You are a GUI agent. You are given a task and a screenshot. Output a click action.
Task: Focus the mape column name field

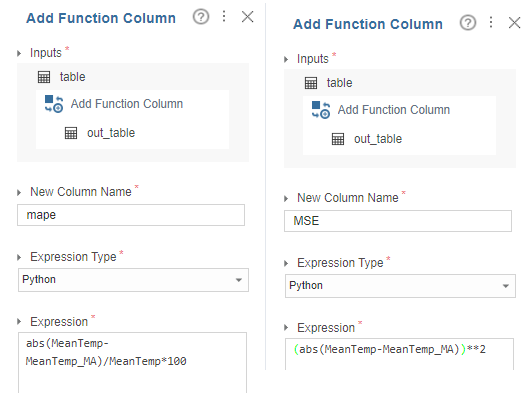tap(131, 215)
